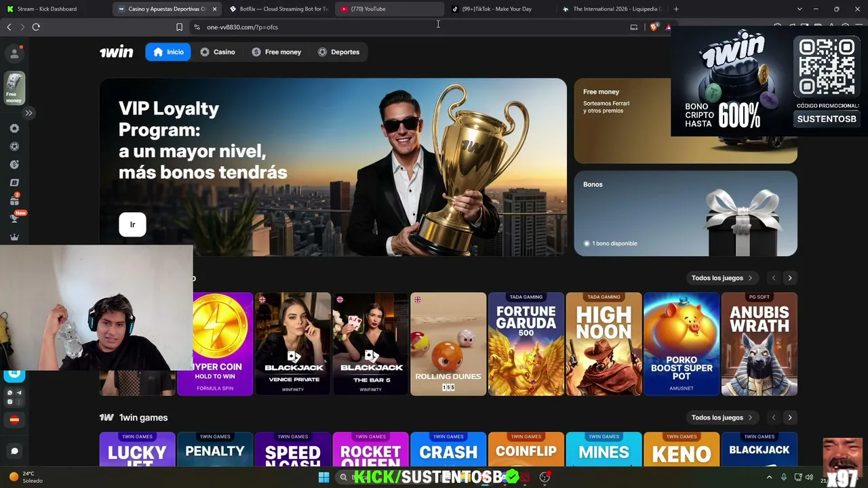Expand the left sidebar with double-chevron
868x488 pixels.
pyautogui.click(x=28, y=113)
